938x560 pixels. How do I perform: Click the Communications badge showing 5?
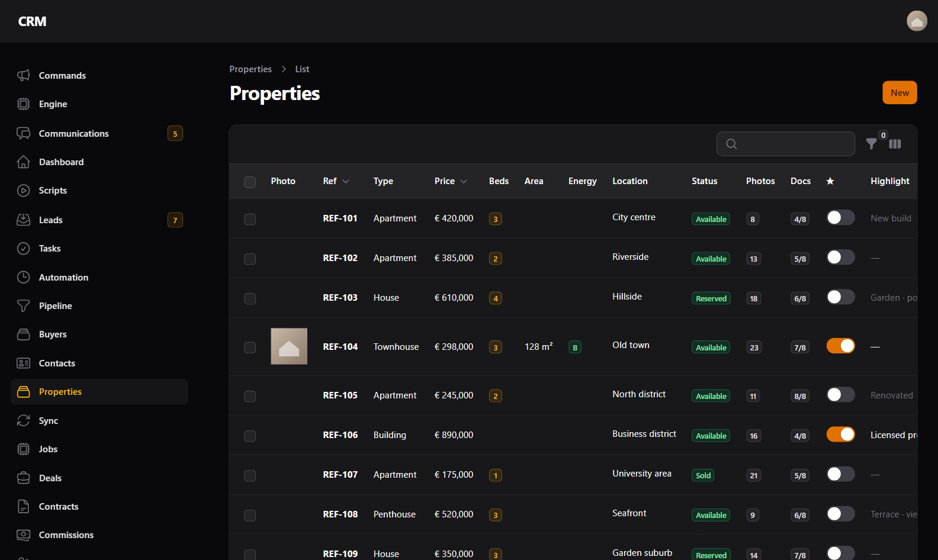(175, 134)
